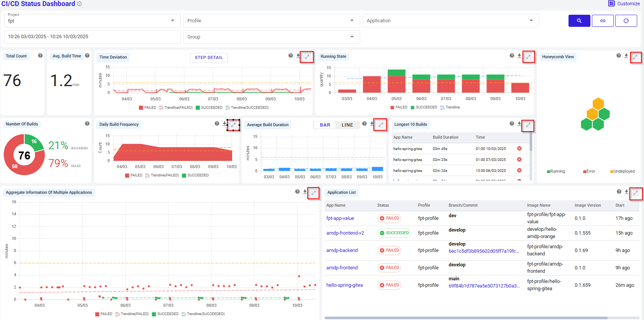Click the failed status icon for the 03m 49s build

(x=519, y=148)
